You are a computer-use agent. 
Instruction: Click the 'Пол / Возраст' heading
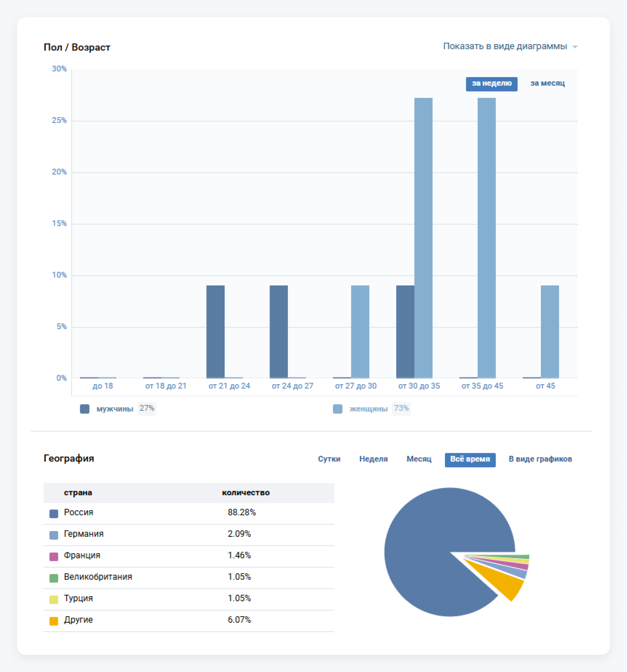(77, 47)
